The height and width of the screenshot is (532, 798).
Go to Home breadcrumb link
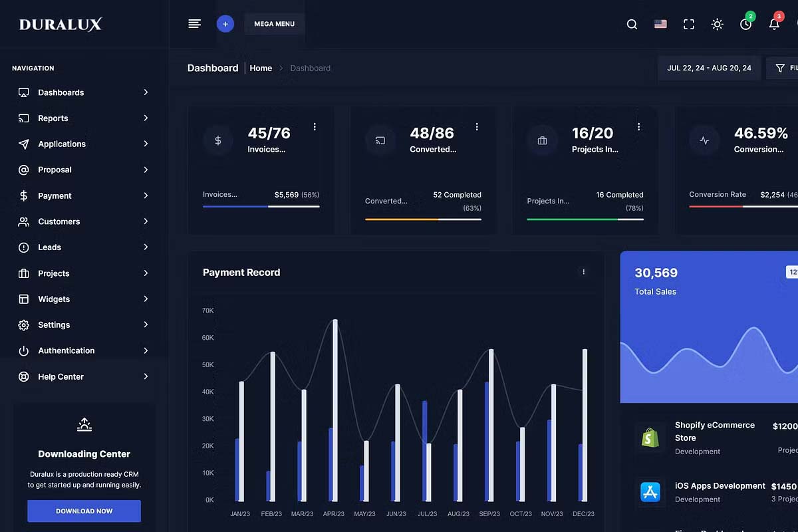(x=261, y=68)
